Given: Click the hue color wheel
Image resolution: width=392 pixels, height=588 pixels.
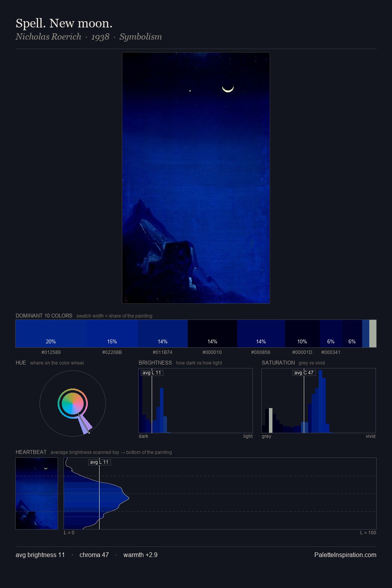Looking at the screenshot, I should [x=73, y=403].
